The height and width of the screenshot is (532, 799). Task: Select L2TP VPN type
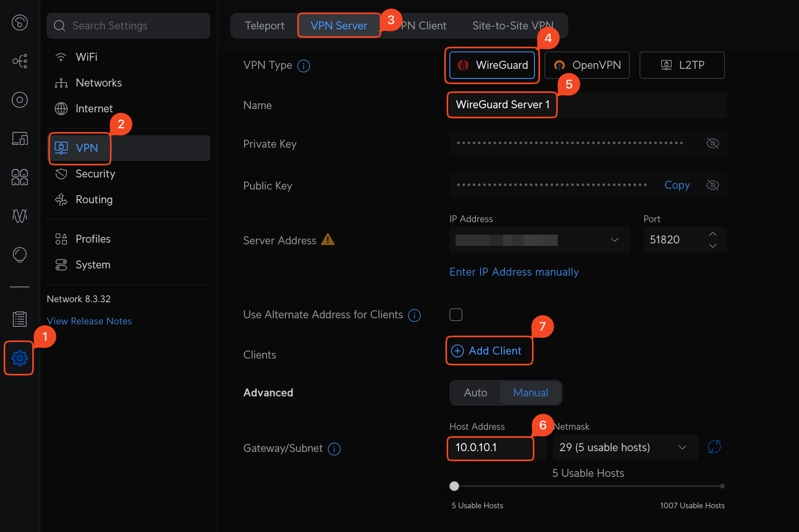682,65
